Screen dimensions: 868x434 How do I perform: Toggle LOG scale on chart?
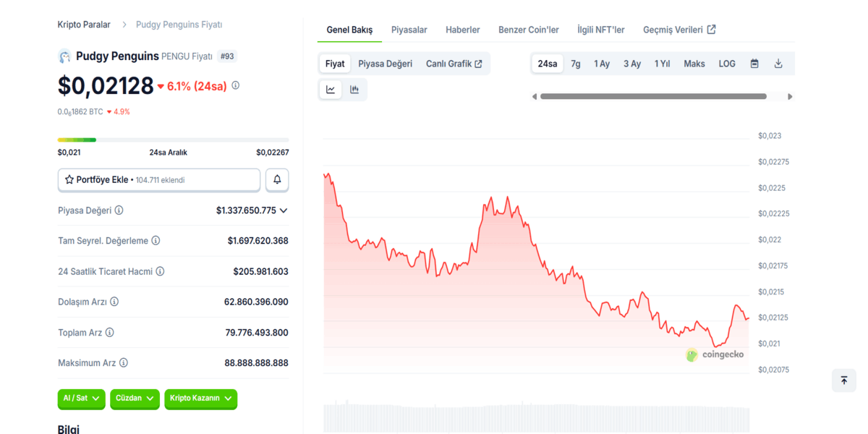pyautogui.click(x=727, y=64)
